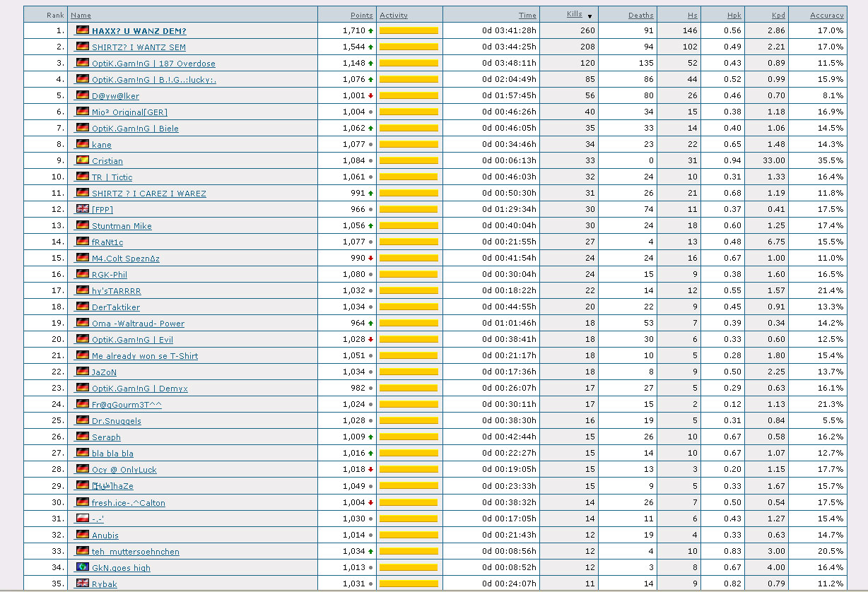Click the sort arrow beside Kills header
This screenshot has width=868, height=592.
point(590,16)
